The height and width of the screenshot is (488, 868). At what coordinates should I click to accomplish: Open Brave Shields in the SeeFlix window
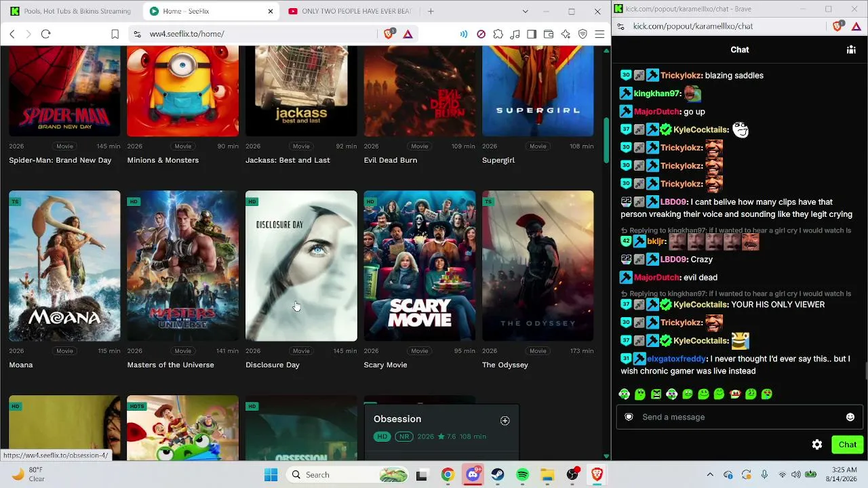click(x=389, y=34)
